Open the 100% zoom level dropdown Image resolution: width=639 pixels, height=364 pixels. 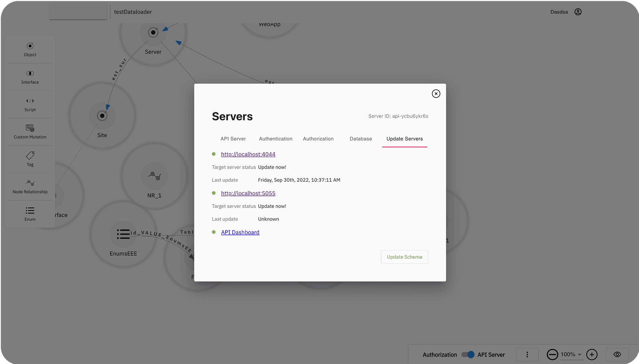(x=571, y=355)
